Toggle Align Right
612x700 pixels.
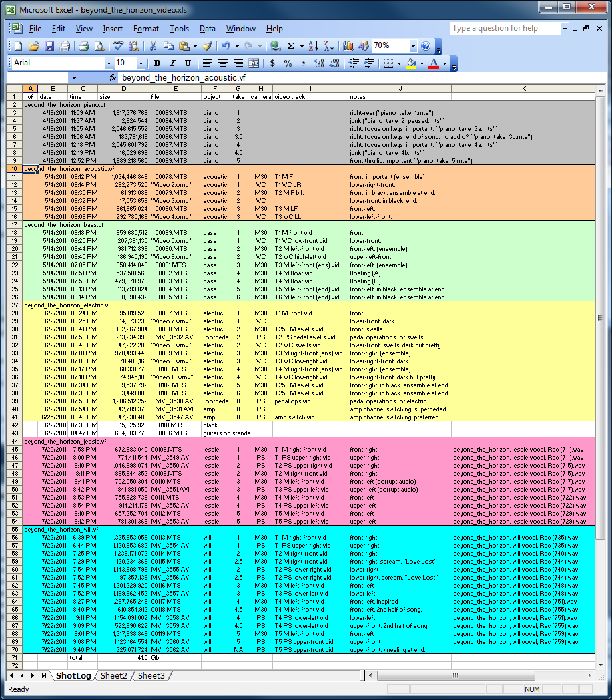(x=238, y=63)
